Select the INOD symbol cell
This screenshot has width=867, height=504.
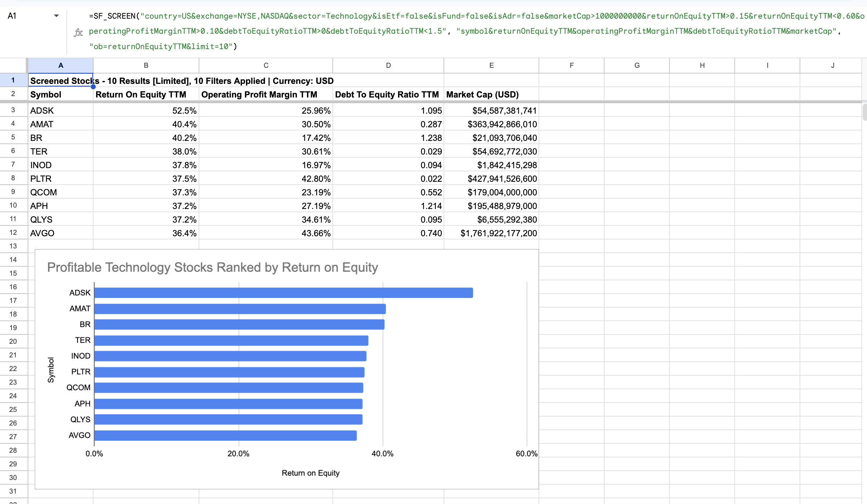[61, 165]
